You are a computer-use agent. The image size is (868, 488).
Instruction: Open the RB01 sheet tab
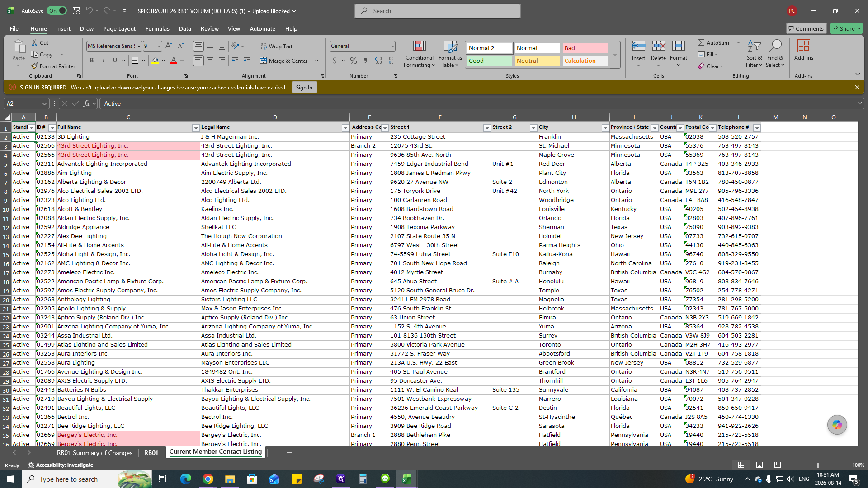point(151,453)
